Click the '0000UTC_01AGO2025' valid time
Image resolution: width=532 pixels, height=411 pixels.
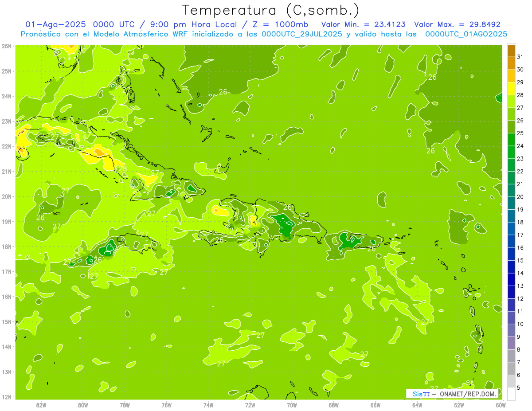[x=466, y=34]
